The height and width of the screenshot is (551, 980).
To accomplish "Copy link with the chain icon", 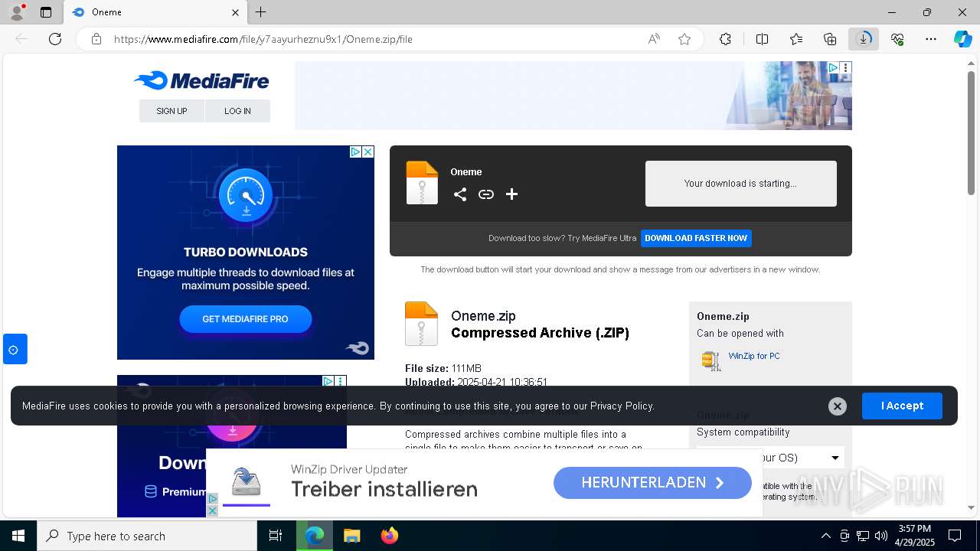I will (x=486, y=194).
